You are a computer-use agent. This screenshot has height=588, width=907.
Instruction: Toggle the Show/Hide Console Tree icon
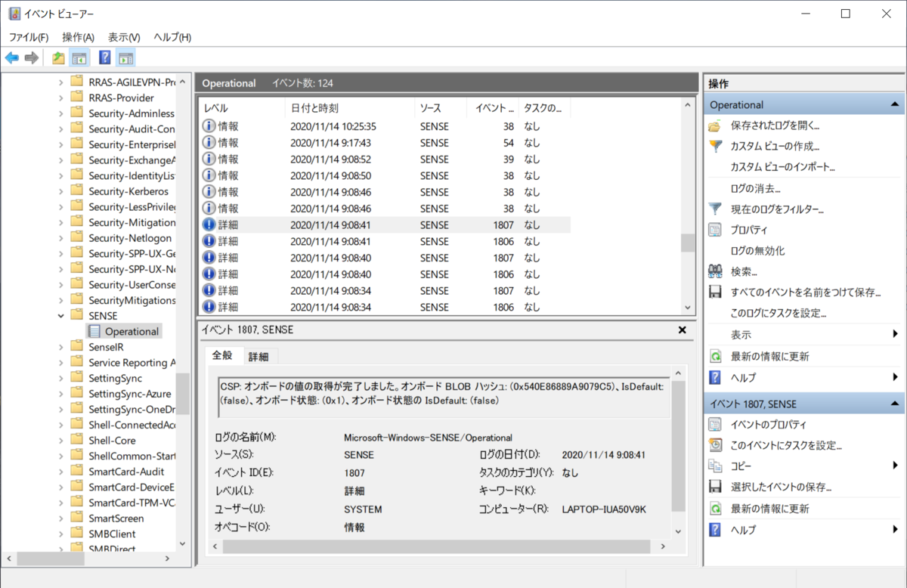click(79, 57)
